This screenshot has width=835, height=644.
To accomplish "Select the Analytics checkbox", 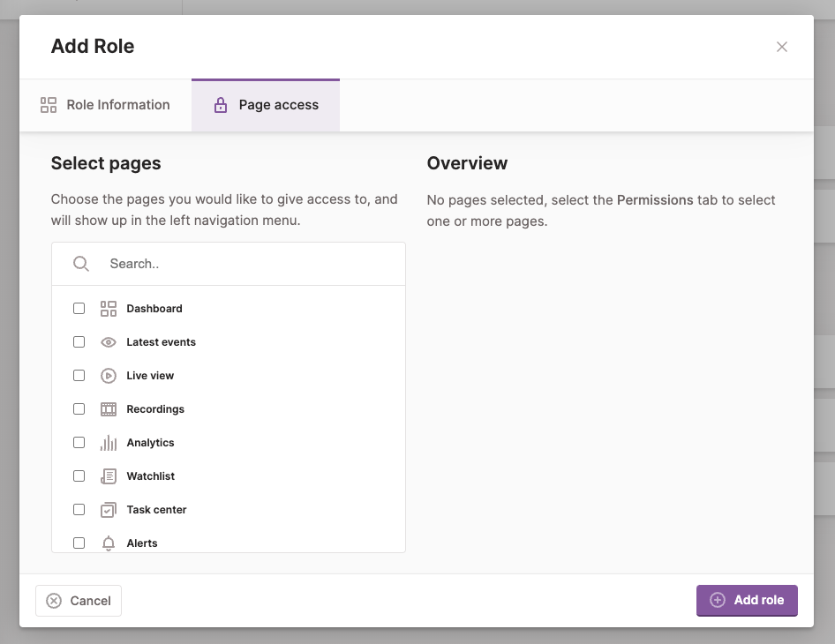I will 79,442.
